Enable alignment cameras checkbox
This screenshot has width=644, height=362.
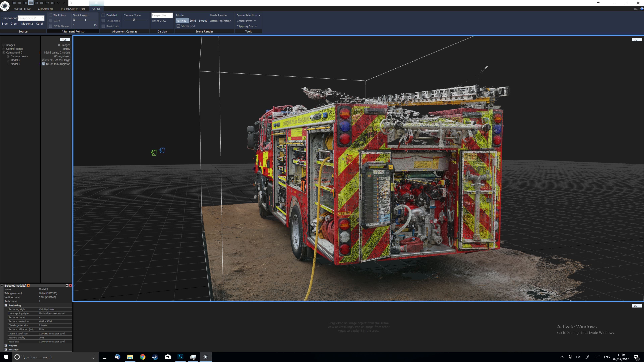coord(103,15)
